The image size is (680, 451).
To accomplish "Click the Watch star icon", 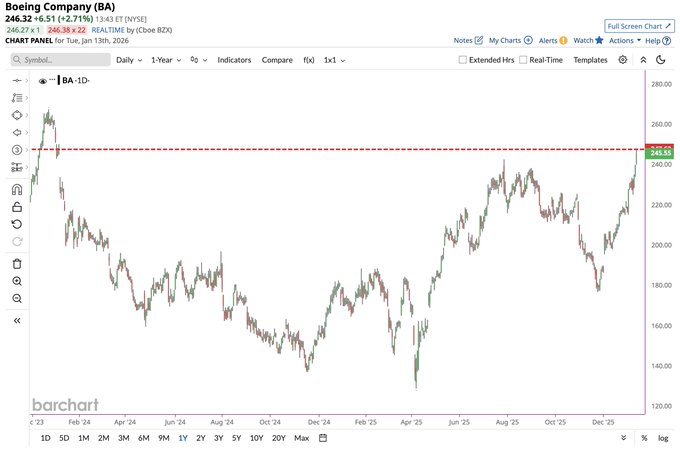I will coord(599,40).
